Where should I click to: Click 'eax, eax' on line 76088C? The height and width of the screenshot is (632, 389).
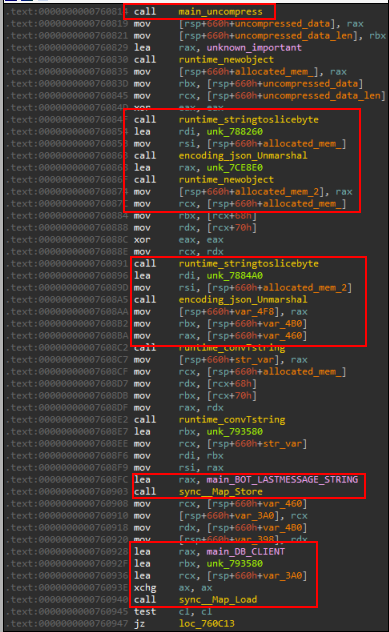(201, 239)
